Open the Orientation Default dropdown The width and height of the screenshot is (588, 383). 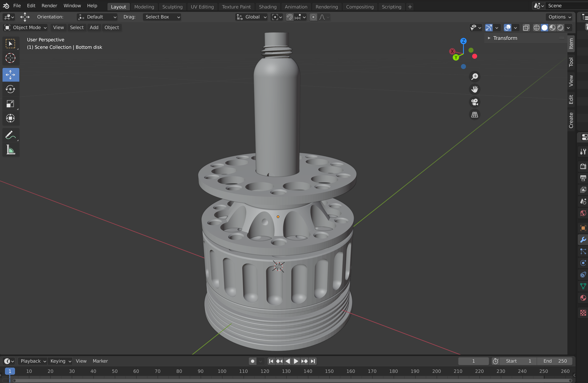(97, 17)
